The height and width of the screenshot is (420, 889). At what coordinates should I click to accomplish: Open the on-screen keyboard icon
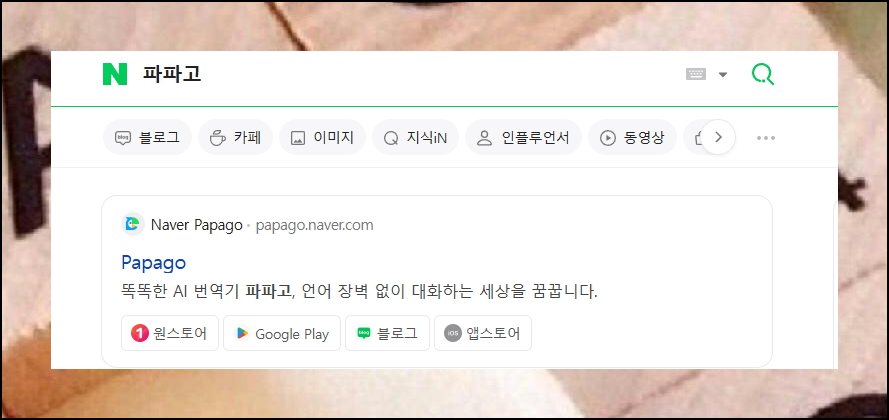click(696, 74)
